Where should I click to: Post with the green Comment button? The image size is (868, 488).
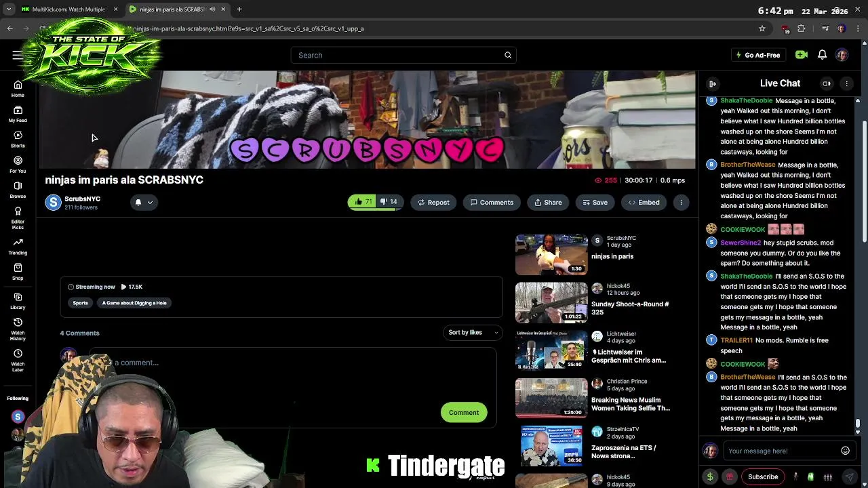coord(464,412)
